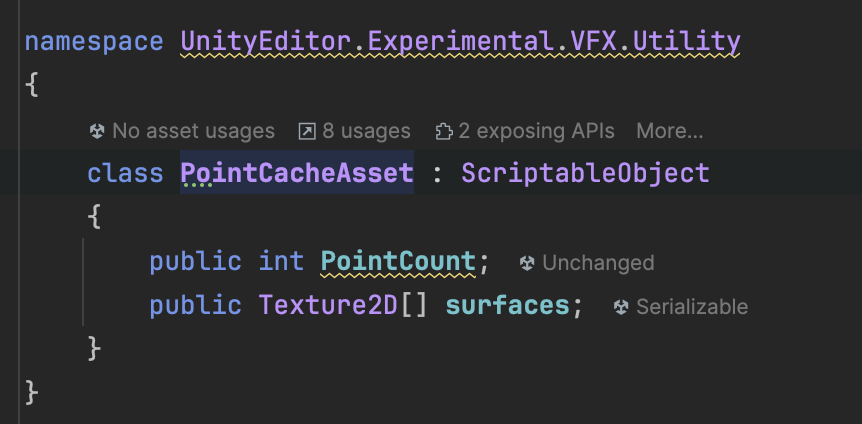Place caret on PointCacheAsset class name
The height and width of the screenshot is (424, 862).
pos(296,172)
